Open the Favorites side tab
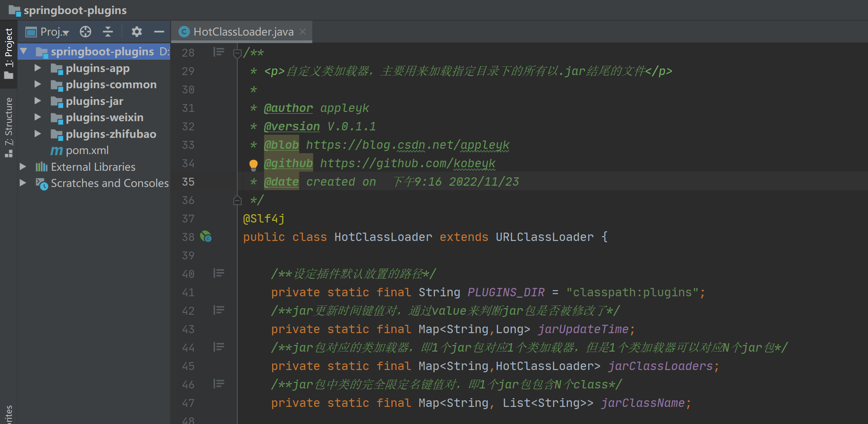This screenshot has height=424, width=868. pos(8,414)
